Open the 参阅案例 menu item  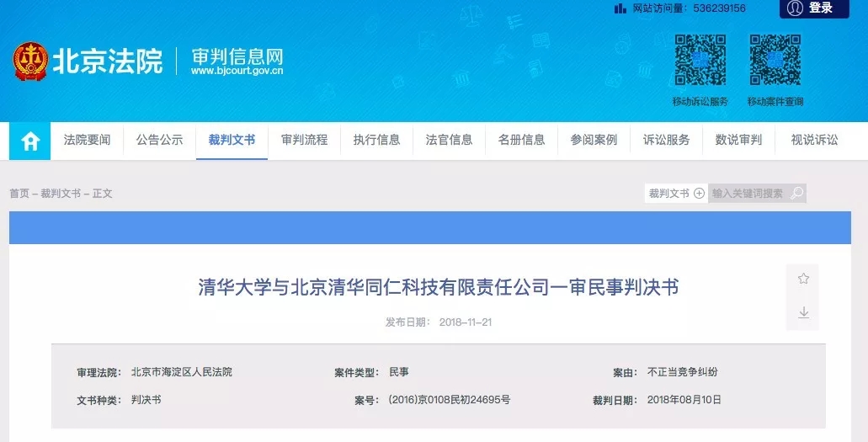pyautogui.click(x=594, y=140)
